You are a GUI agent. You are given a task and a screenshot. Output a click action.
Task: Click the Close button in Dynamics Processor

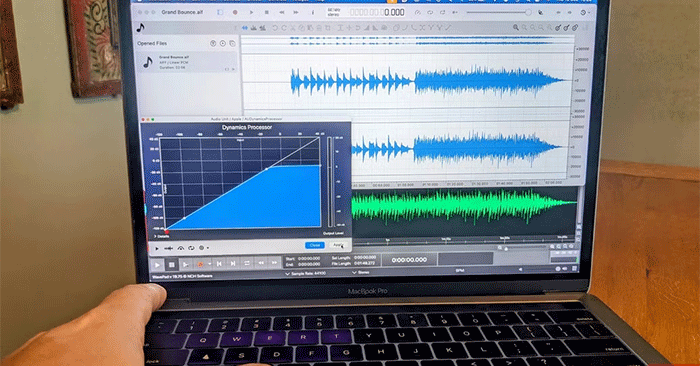pos(315,245)
